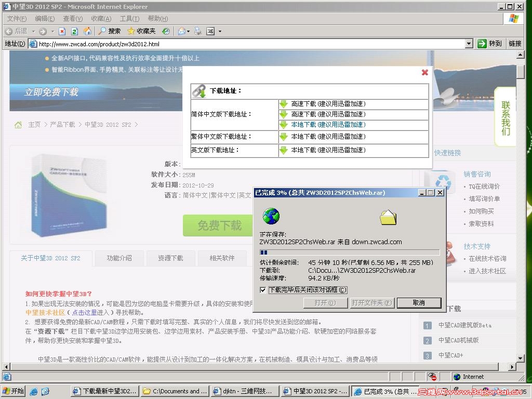Click Traditional Chinese 本地下载 link
Viewport: 532px width, 399px height.
tap(328, 137)
